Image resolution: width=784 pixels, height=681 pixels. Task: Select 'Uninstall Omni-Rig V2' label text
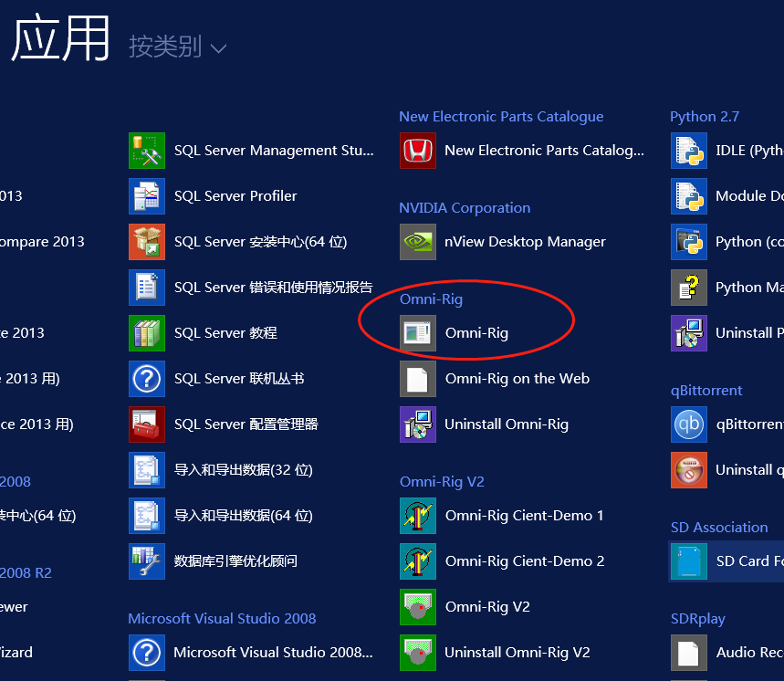click(517, 653)
